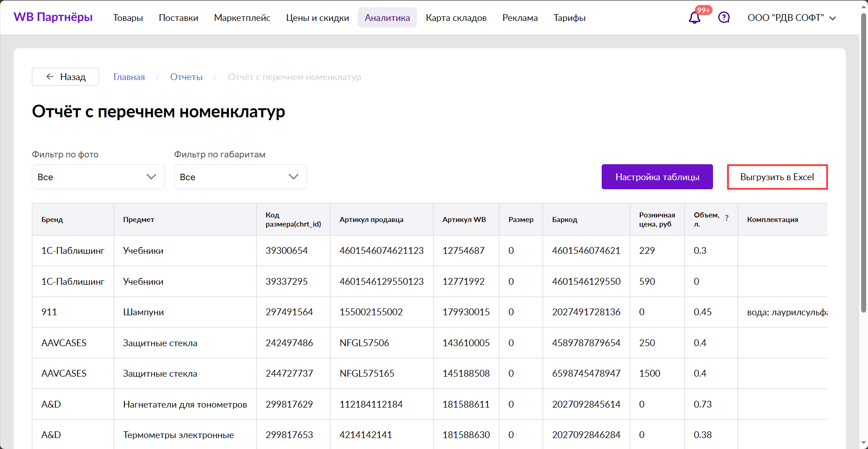Click Выгрузить в Excel button
Viewport: 868px width, 449px height.
(777, 177)
